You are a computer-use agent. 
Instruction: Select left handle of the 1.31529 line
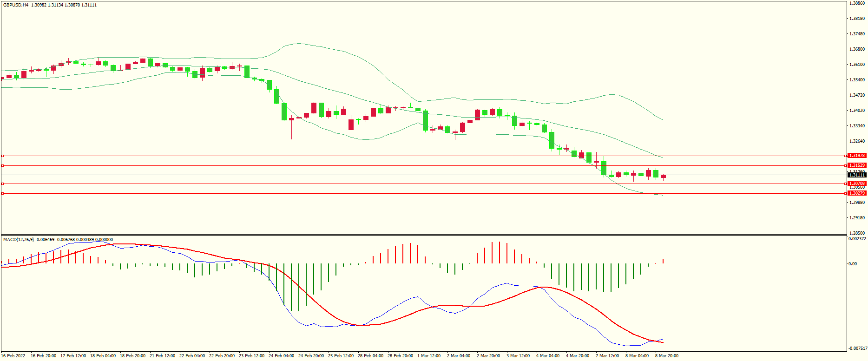pos(2,165)
